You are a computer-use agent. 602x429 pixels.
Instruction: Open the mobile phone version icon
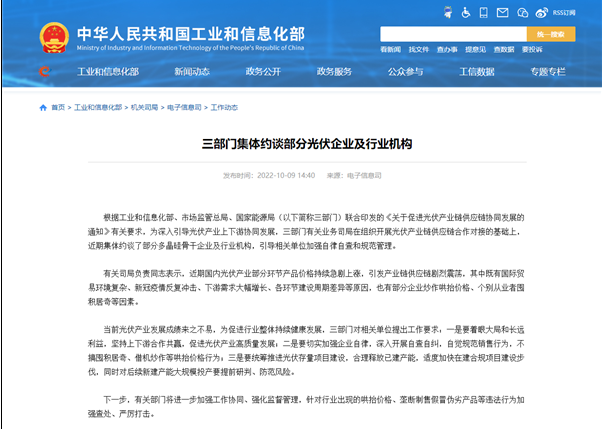point(484,13)
